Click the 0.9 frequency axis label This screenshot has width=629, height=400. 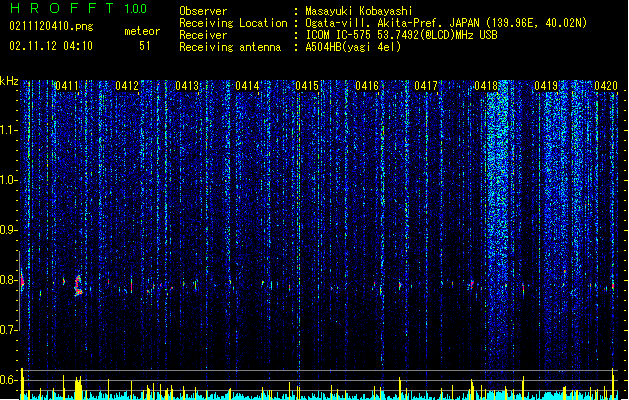8,230
